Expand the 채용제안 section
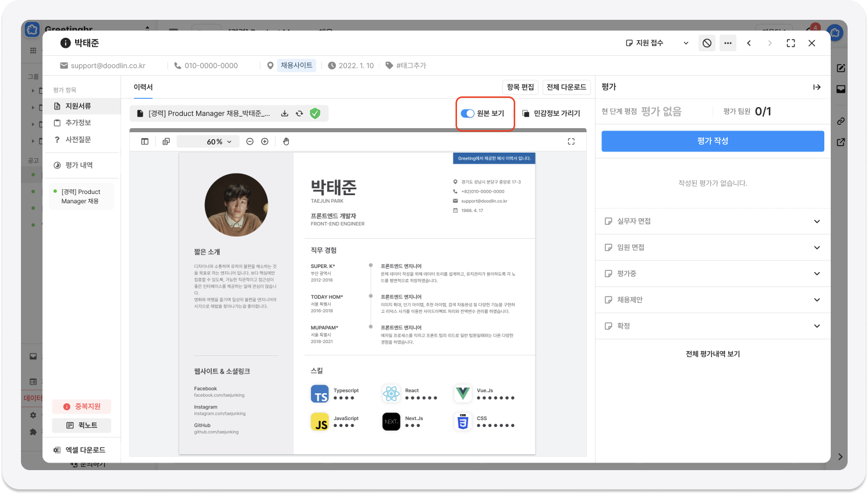The width and height of the screenshot is (868, 494). (713, 300)
